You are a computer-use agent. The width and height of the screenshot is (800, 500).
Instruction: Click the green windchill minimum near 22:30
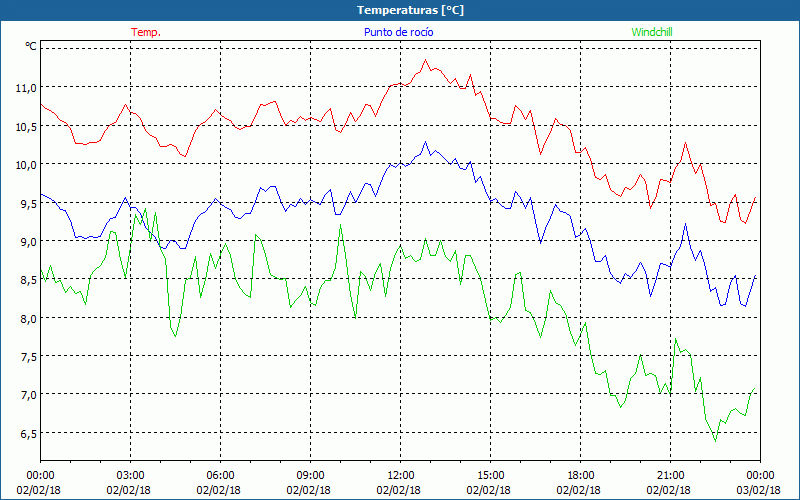[715, 441]
